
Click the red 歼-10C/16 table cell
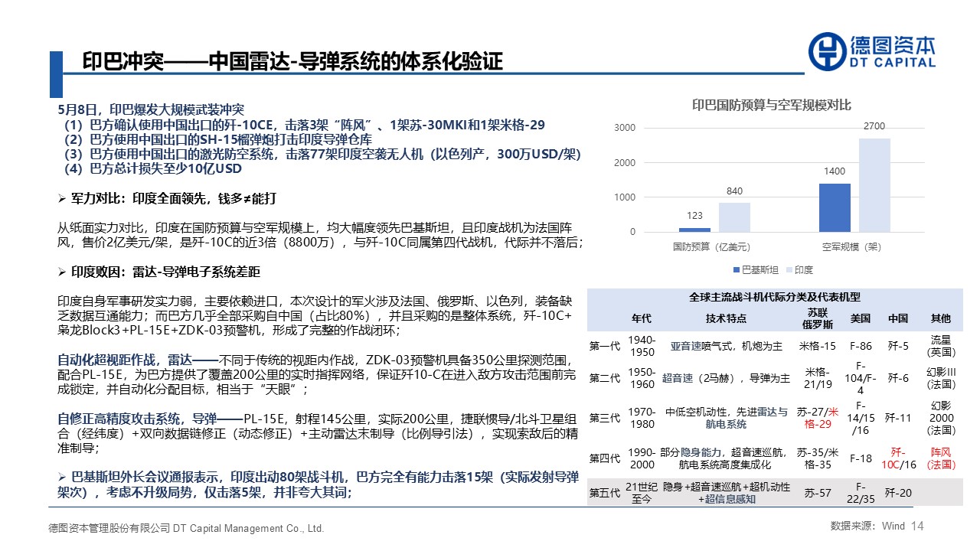898,458
